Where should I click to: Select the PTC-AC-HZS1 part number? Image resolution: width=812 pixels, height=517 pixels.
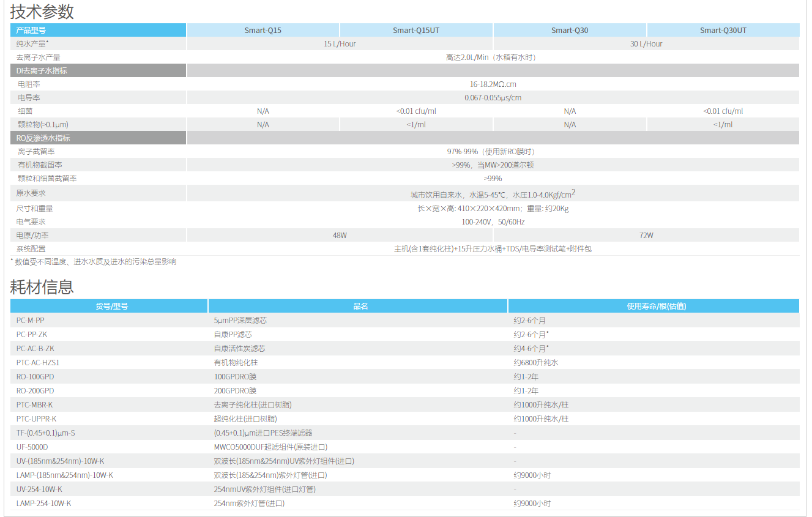pyautogui.click(x=38, y=363)
